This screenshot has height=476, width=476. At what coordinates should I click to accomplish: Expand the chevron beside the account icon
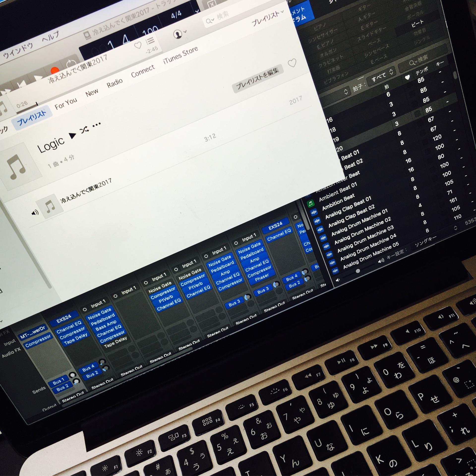click(x=185, y=32)
